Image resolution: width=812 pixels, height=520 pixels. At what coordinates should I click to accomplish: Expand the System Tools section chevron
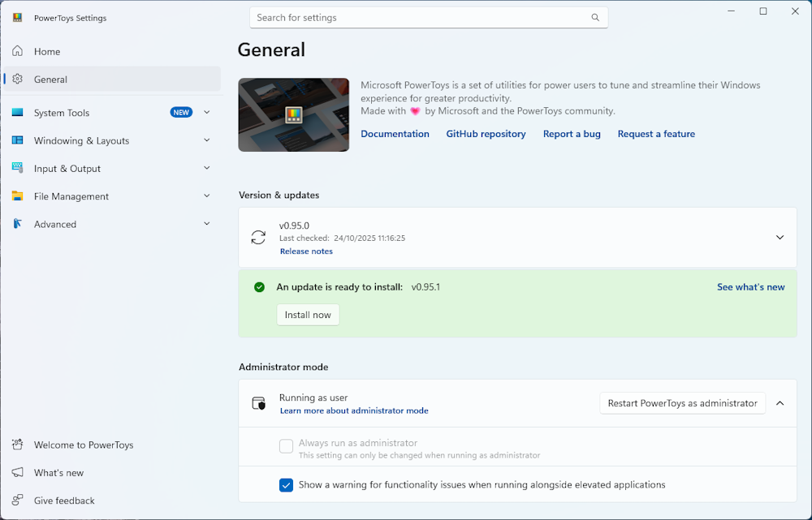tap(207, 113)
